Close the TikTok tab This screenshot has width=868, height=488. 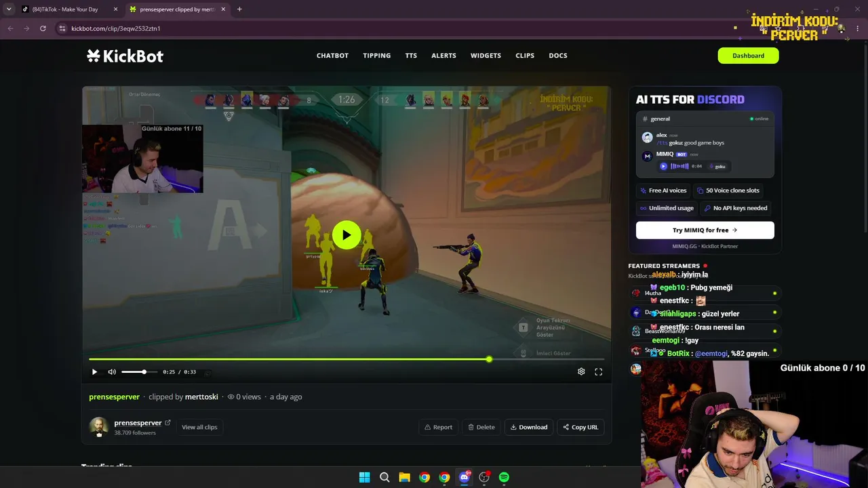click(115, 9)
